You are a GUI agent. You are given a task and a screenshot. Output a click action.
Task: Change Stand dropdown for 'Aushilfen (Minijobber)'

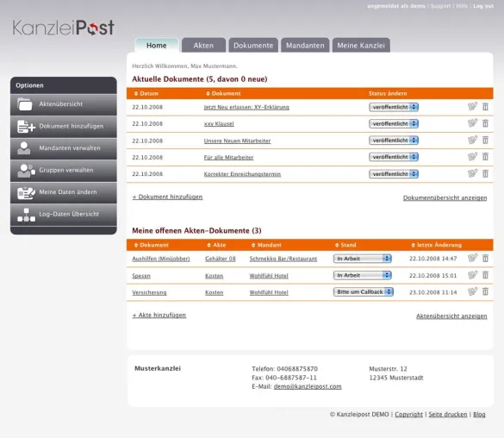(362, 259)
